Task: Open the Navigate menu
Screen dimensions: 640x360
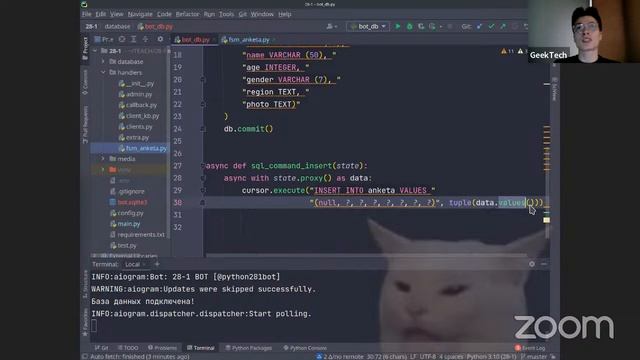Action: click(x=140, y=14)
